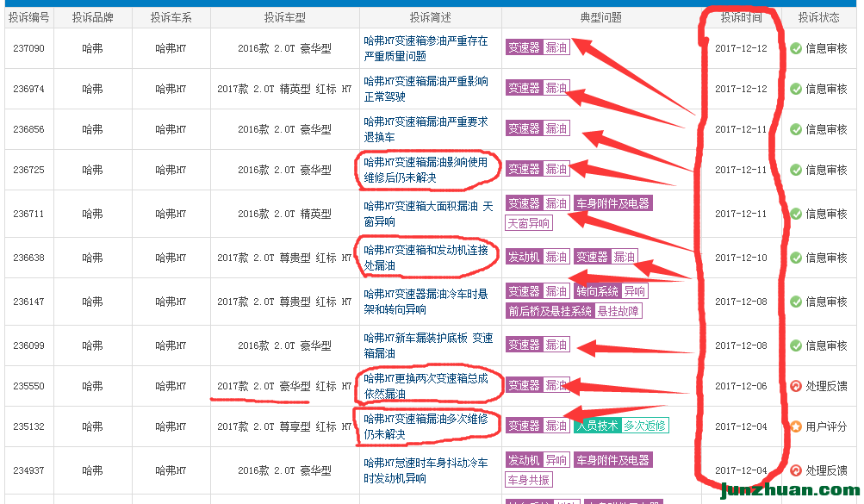Image resolution: width=864 pixels, height=504 pixels.
Task: Click complaint number 236974
Action: click(28, 89)
